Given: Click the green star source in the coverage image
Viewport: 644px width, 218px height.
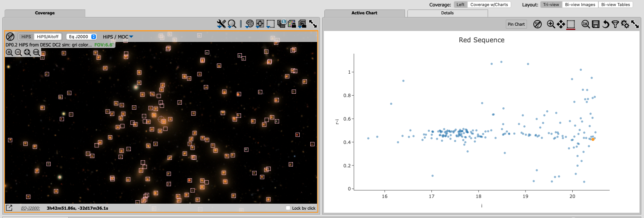Looking at the screenshot, I should point(136,87).
